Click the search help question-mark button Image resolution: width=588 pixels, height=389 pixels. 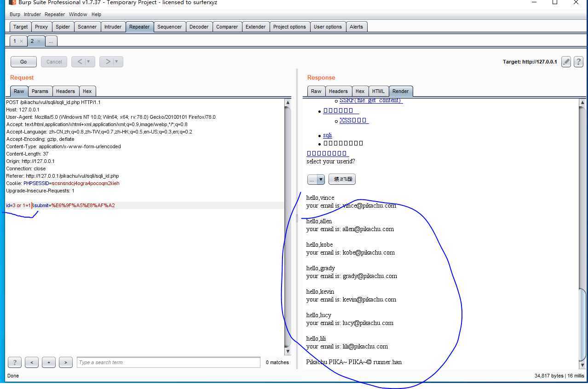point(15,362)
